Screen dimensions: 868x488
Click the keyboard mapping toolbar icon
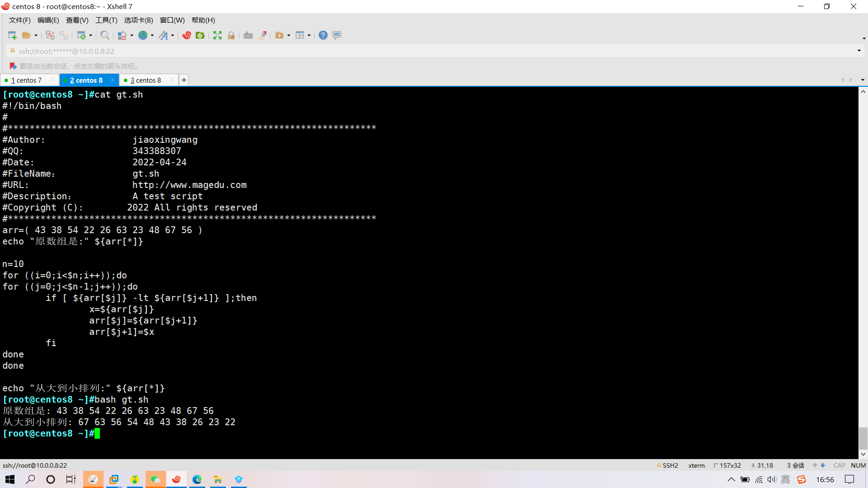tap(248, 35)
